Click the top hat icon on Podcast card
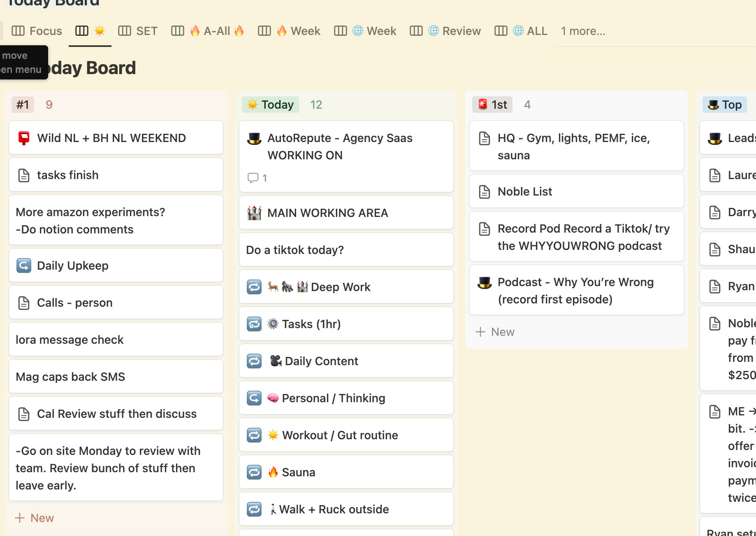This screenshot has width=756, height=536. (485, 282)
